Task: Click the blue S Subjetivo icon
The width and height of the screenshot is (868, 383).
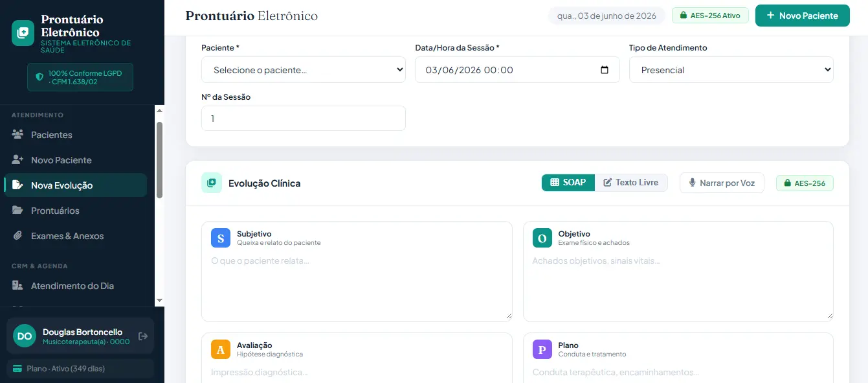Action: (x=221, y=238)
